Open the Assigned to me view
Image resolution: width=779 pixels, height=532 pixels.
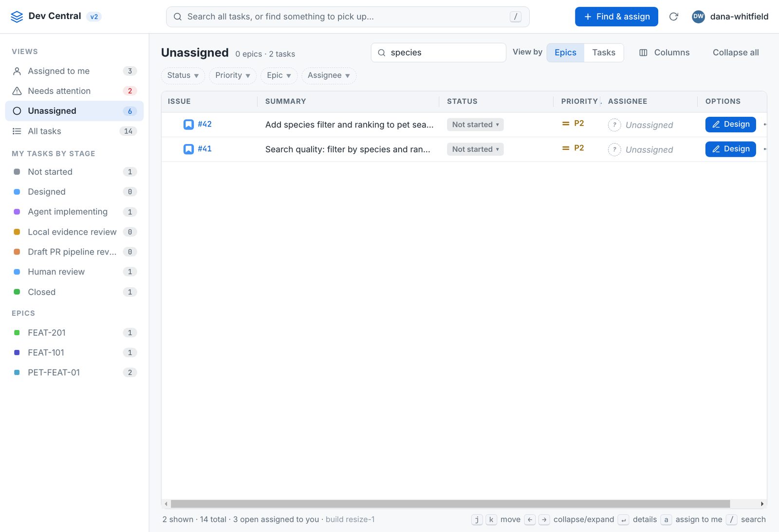[x=74, y=71]
